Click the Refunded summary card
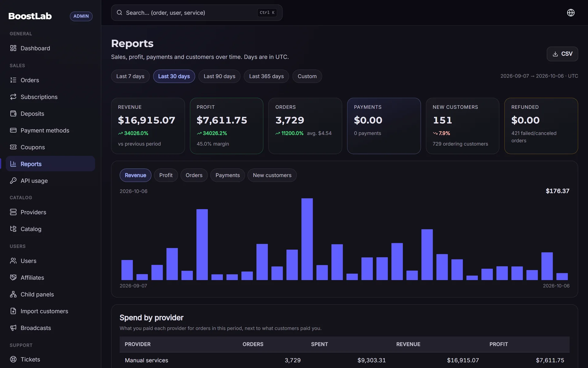 pyautogui.click(x=541, y=126)
